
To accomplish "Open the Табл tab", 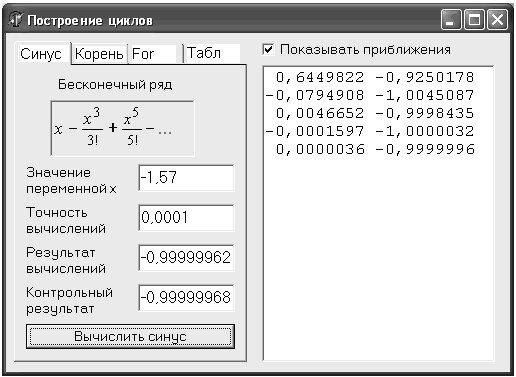I will tap(212, 53).
